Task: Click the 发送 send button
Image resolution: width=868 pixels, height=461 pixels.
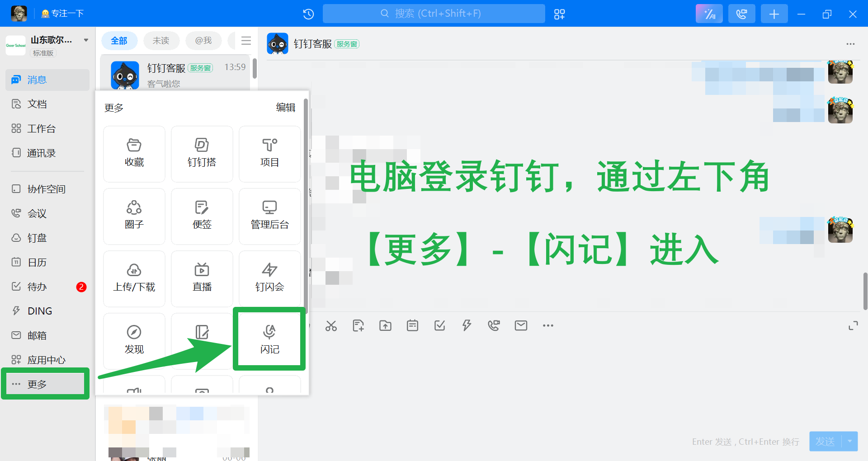Action: point(826,441)
